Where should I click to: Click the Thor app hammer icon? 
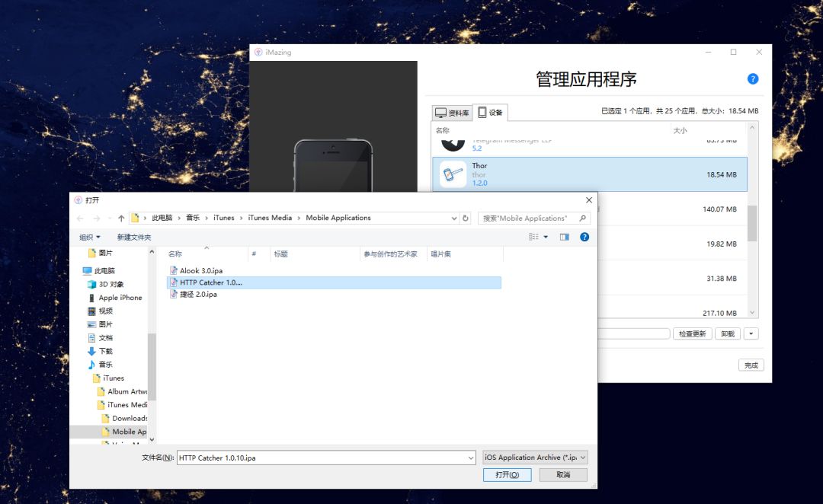tap(453, 174)
